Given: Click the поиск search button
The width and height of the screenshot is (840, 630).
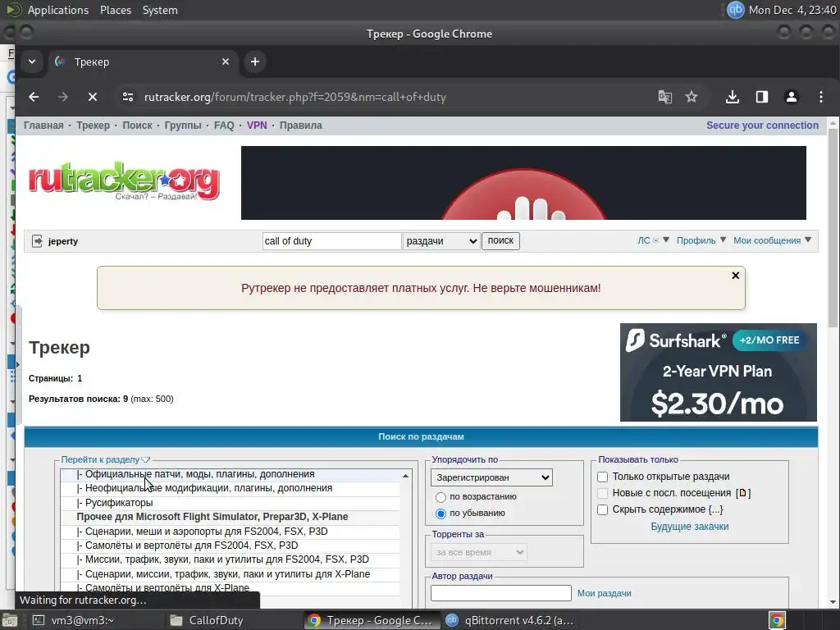Looking at the screenshot, I should click(x=500, y=240).
